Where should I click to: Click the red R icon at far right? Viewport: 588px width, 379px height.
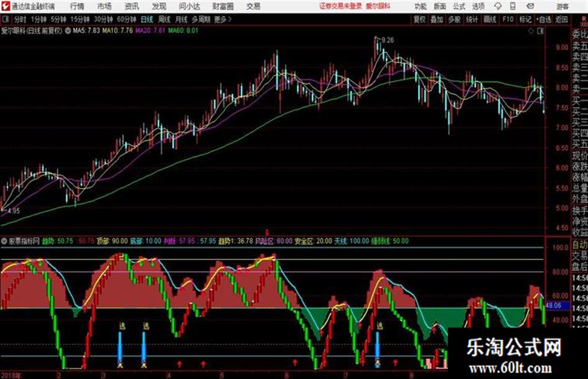(584, 19)
